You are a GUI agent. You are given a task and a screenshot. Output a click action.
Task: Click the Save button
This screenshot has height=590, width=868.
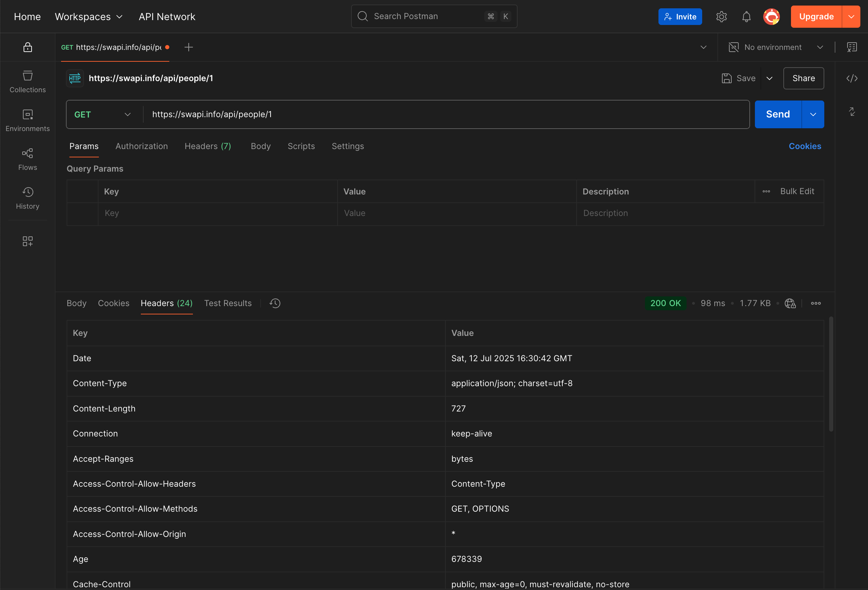738,78
